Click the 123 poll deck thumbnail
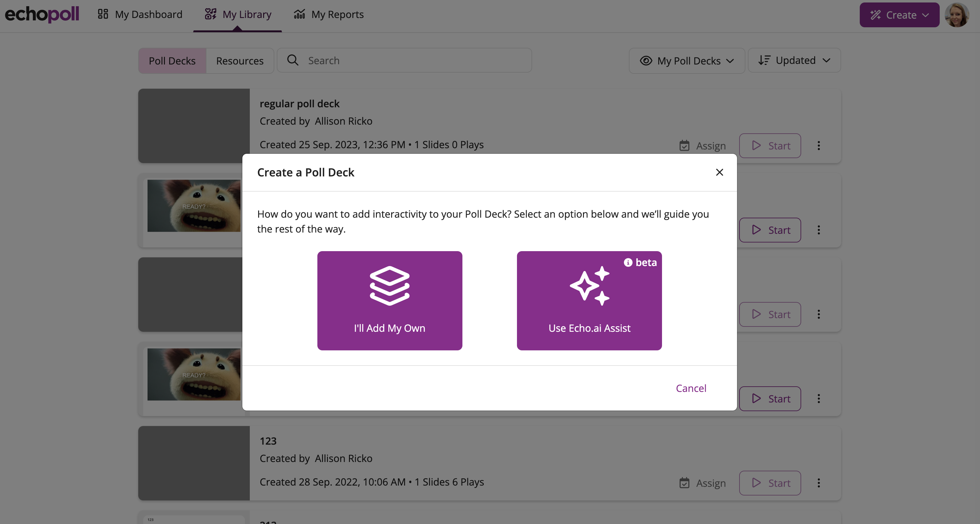 (194, 463)
